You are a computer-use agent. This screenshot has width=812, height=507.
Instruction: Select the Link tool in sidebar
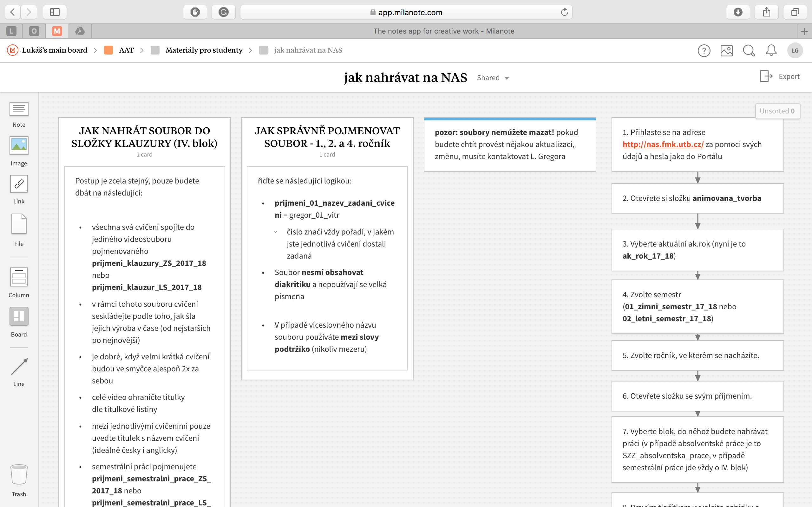(19, 184)
